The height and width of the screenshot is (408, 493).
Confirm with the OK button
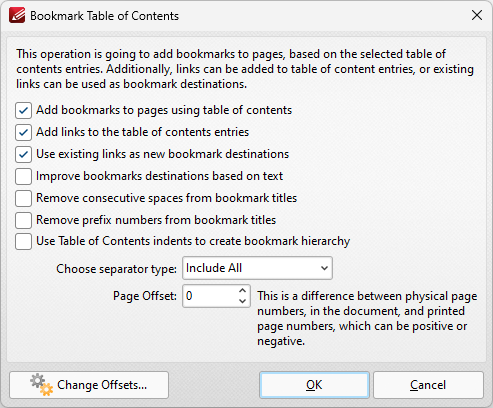pos(314,385)
